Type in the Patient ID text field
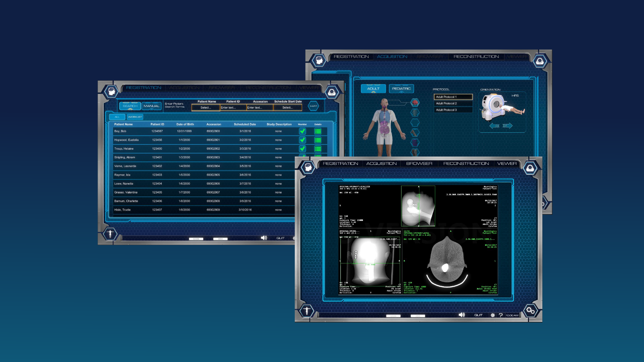Viewport: 644px width, 362px height. pos(233,108)
